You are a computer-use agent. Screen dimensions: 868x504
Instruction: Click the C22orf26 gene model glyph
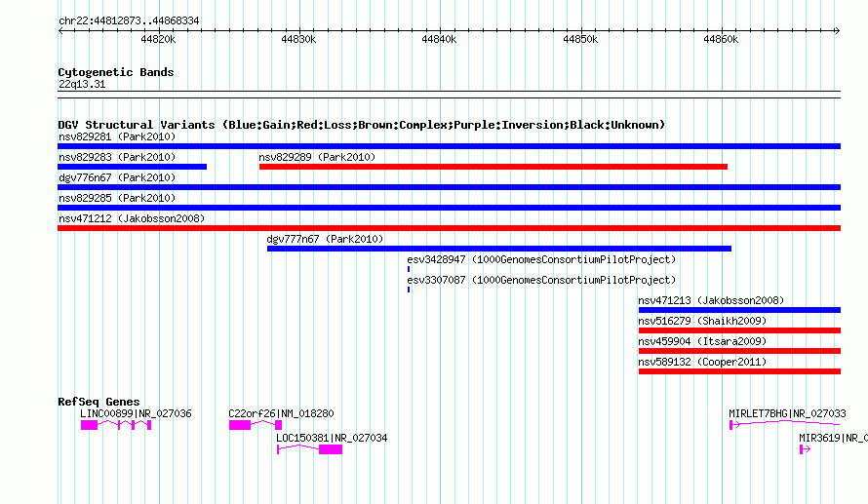(256, 425)
